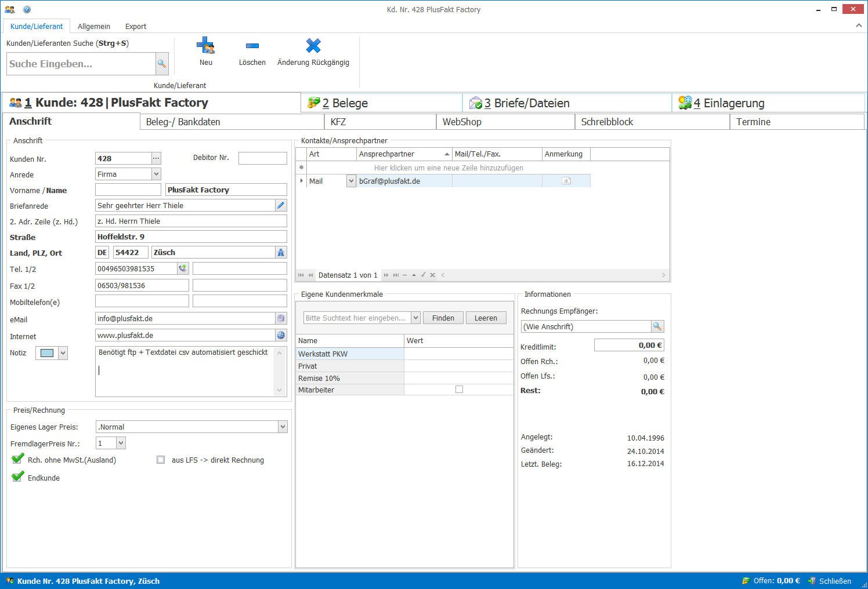Open Kunden Nr. lookup ellipsis button
Image resolution: width=868 pixels, height=589 pixels.
pos(156,158)
